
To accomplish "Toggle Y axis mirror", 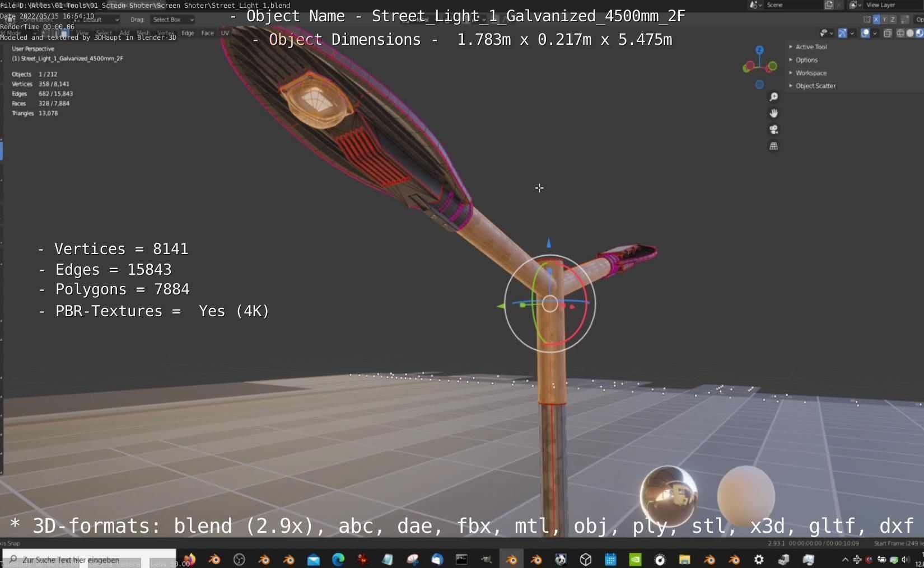I will point(884,19).
